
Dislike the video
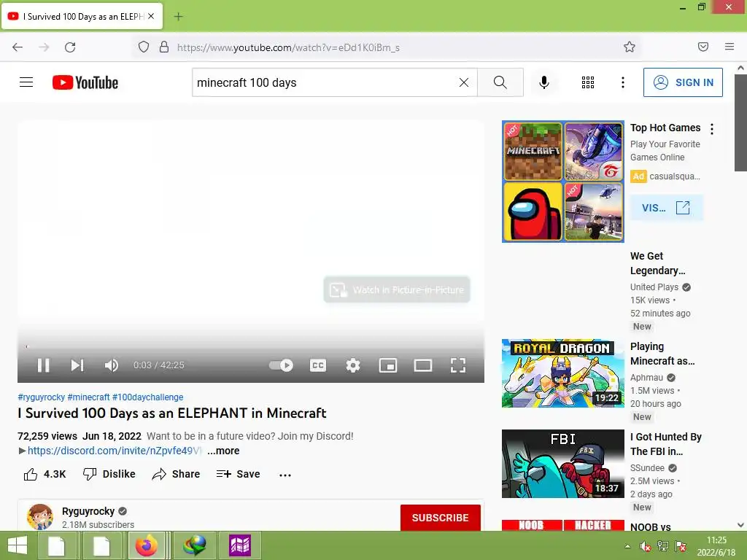[x=109, y=474]
